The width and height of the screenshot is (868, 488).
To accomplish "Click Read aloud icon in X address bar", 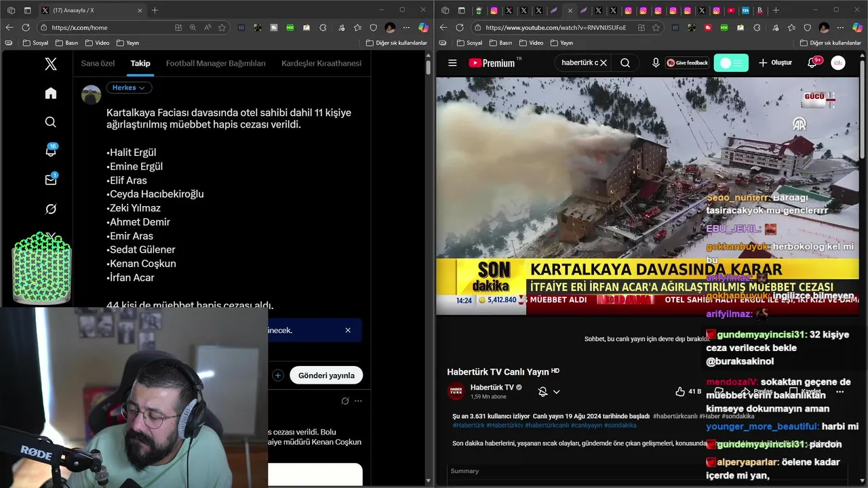I will tap(207, 28).
